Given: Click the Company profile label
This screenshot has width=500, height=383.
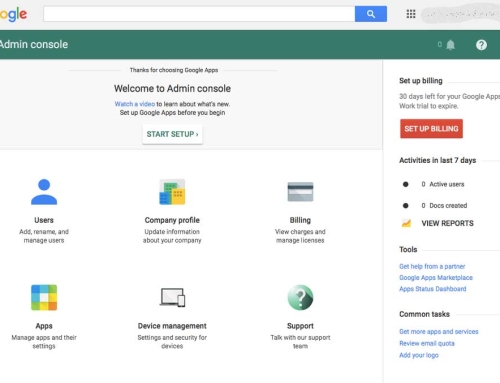Looking at the screenshot, I should [x=172, y=220].
